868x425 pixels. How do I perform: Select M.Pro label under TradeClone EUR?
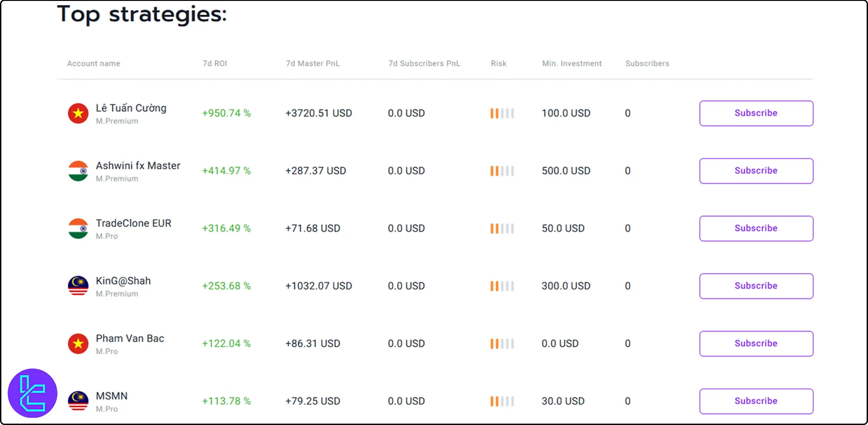pos(107,236)
